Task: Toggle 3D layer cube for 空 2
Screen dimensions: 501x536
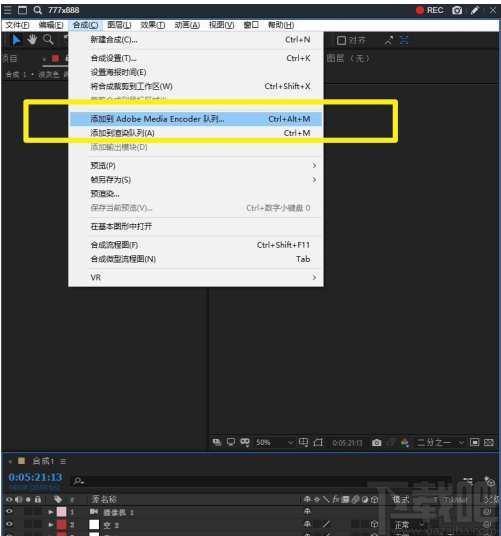Action: pyautogui.click(x=374, y=524)
